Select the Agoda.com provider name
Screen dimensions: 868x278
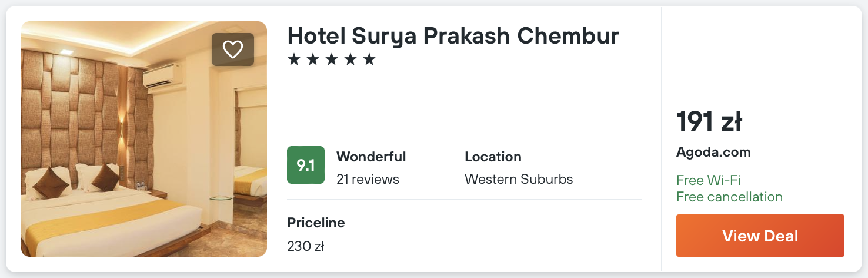pyautogui.click(x=713, y=152)
